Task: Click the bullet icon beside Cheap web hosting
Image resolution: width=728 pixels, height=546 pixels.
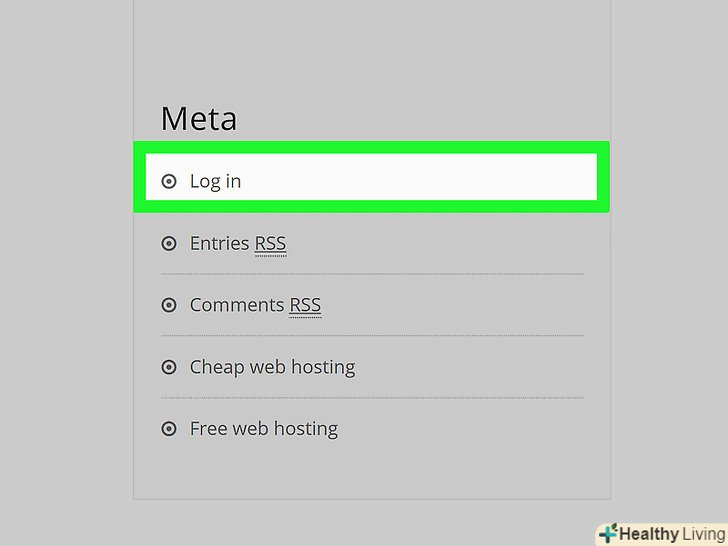Action: [169, 367]
